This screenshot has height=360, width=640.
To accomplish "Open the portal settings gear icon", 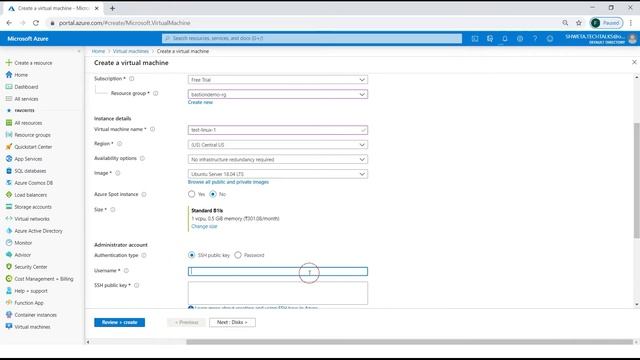I will pyautogui.click(x=520, y=38).
